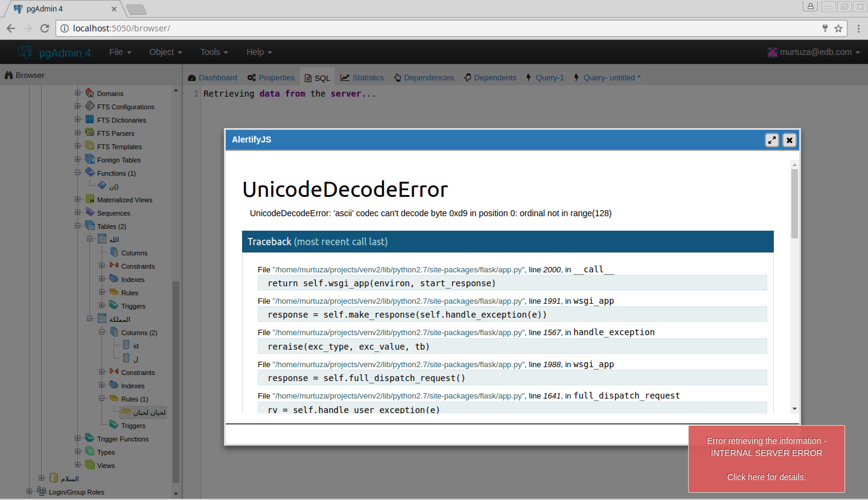The height and width of the screenshot is (500, 868).
Task: Bookmark page with star icon
Action: click(x=838, y=28)
